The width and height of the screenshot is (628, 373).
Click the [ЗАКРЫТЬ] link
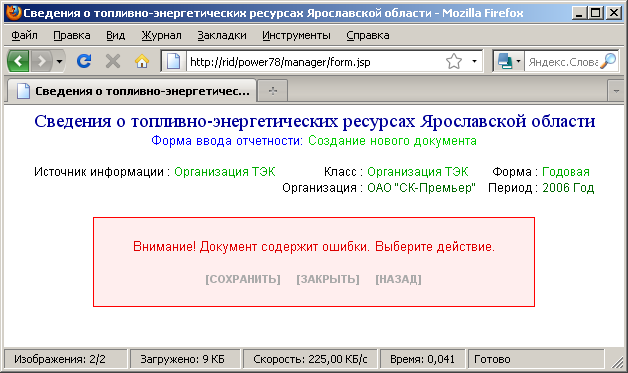point(328,279)
